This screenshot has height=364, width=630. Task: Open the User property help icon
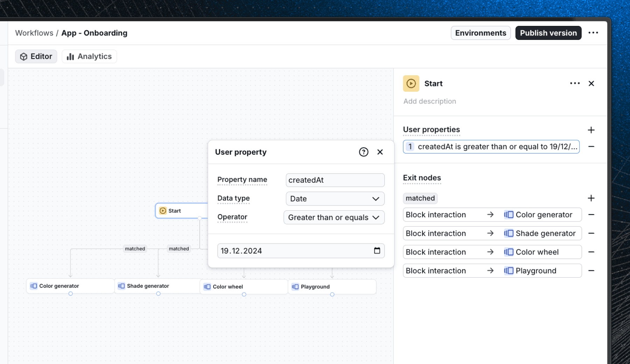click(364, 152)
